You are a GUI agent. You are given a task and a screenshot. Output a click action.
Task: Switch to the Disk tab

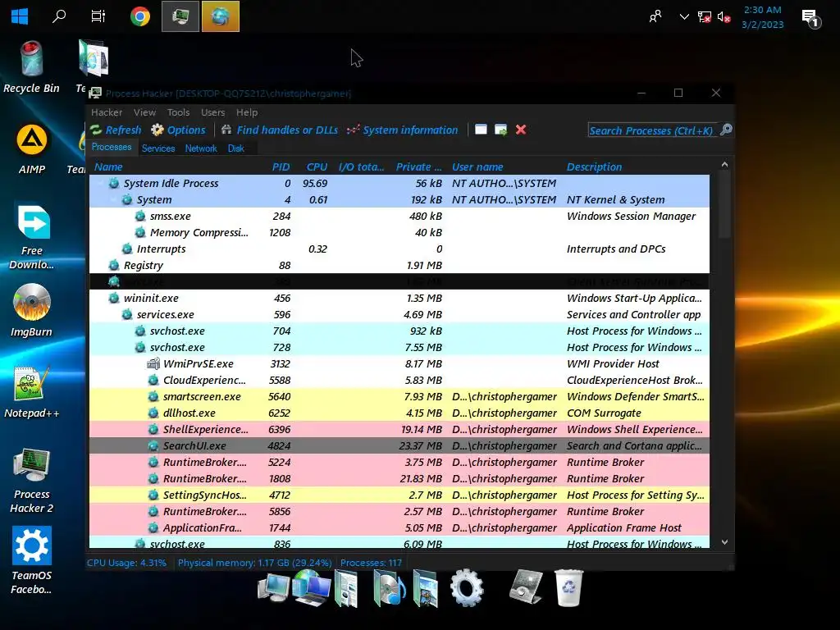click(235, 148)
